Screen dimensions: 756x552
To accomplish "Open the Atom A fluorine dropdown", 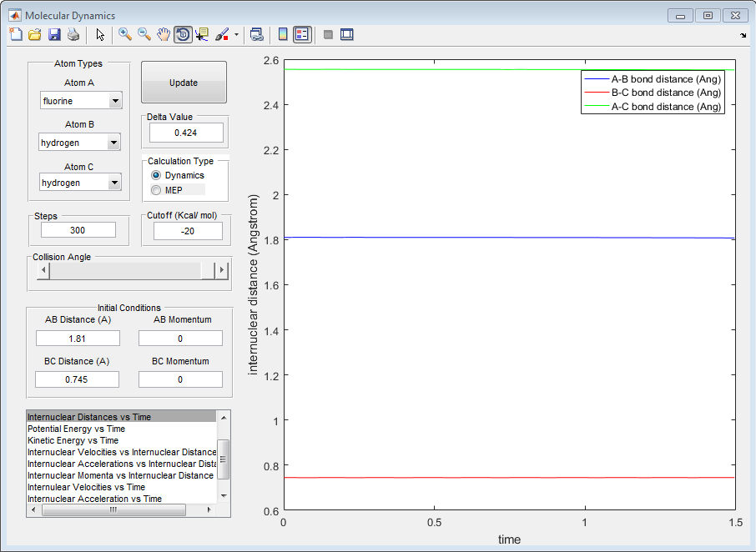I will click(x=115, y=101).
